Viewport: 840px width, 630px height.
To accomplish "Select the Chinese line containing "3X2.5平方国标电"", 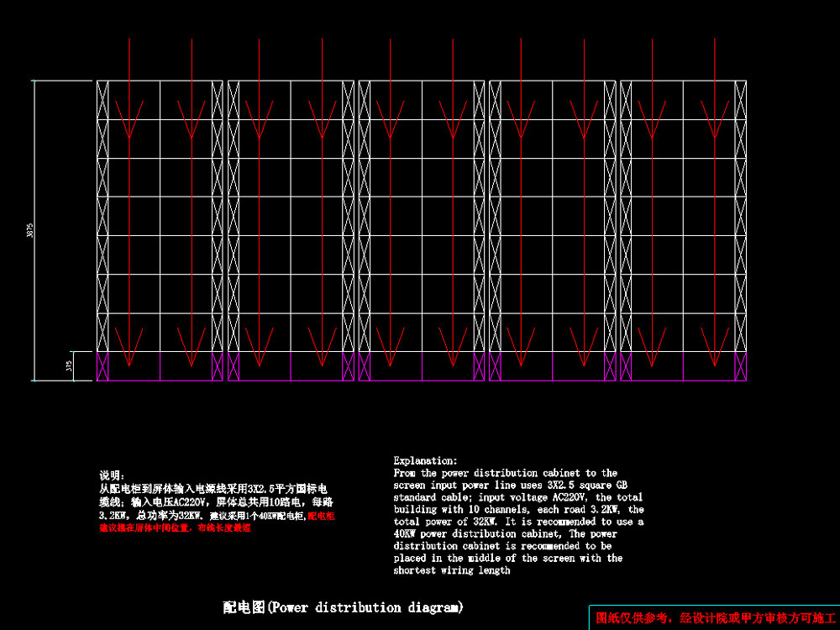I will click(x=213, y=488).
